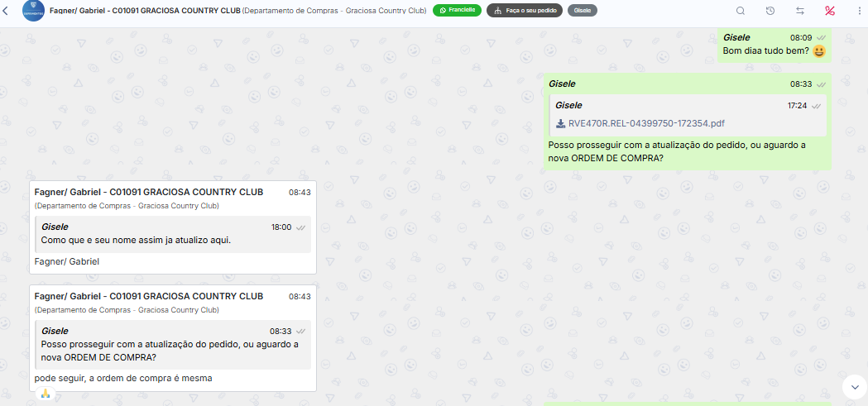Select the Bom diaa tudo bem message
The width and height of the screenshot is (868, 406).
point(774,45)
